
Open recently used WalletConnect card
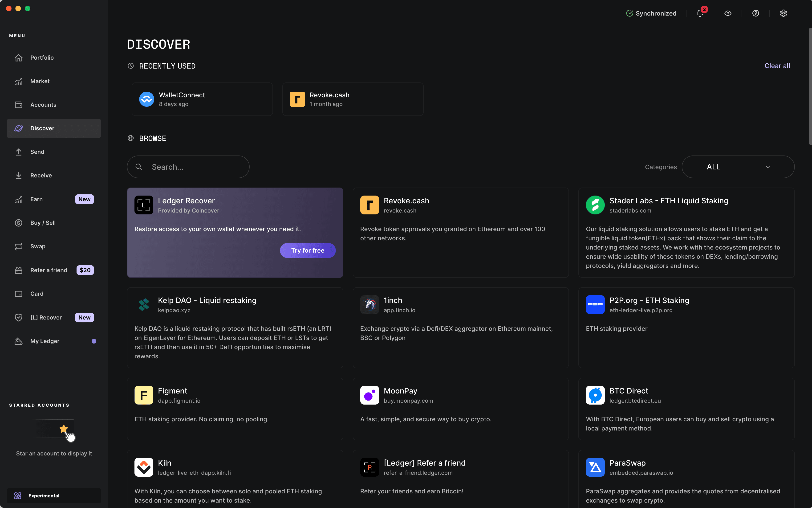tap(202, 99)
